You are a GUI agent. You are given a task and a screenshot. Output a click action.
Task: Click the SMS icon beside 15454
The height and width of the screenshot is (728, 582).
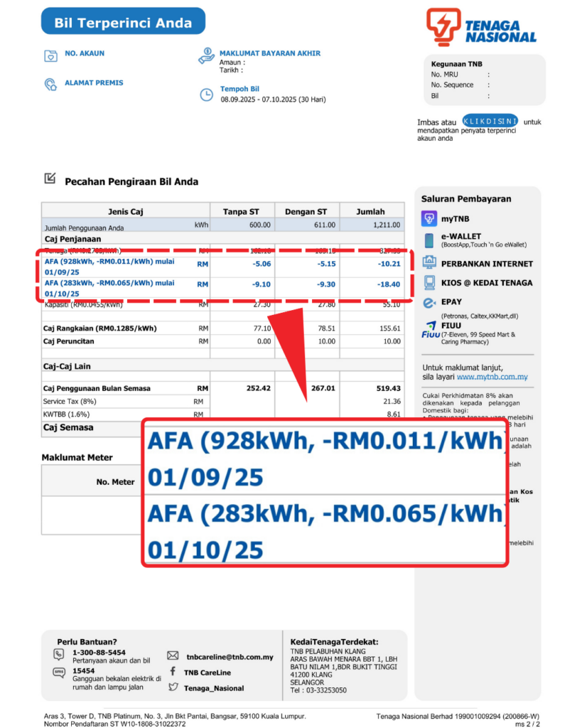pyautogui.click(x=59, y=673)
